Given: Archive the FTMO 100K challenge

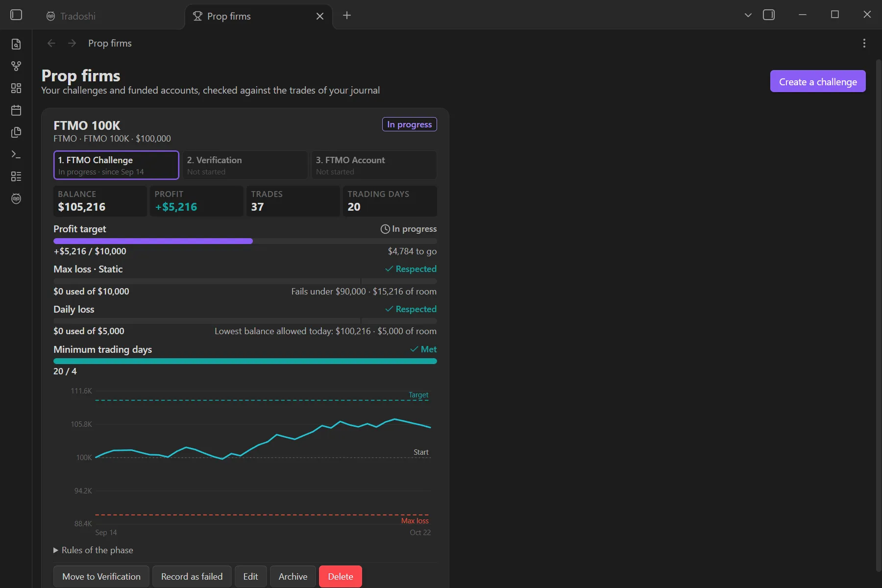Looking at the screenshot, I should (293, 577).
